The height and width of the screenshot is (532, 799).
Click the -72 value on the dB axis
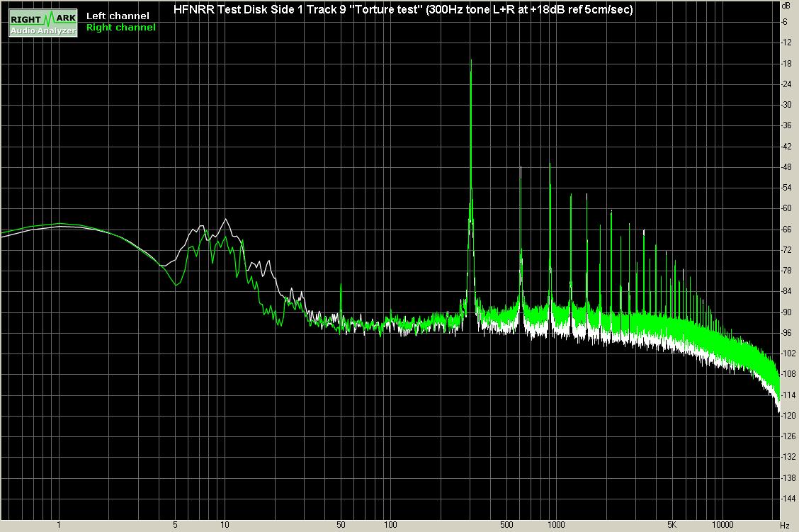(x=787, y=249)
